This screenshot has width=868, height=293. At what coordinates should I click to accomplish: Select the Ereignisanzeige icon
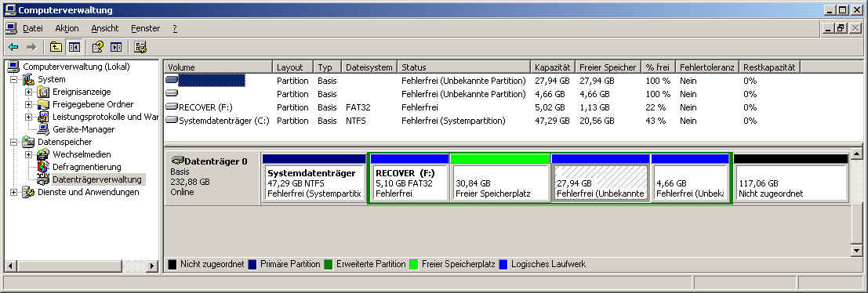(x=43, y=92)
